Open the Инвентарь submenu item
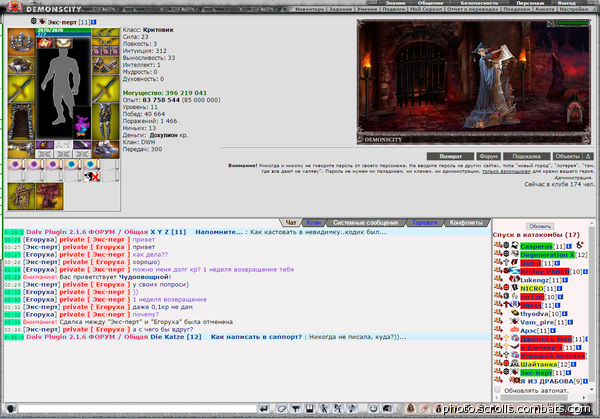600x419 pixels. coord(310,9)
